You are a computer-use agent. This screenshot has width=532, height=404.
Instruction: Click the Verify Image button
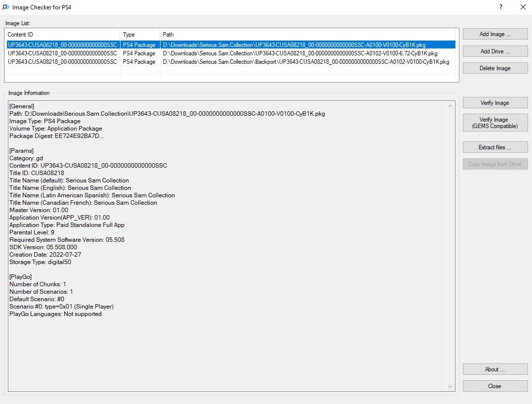495,103
